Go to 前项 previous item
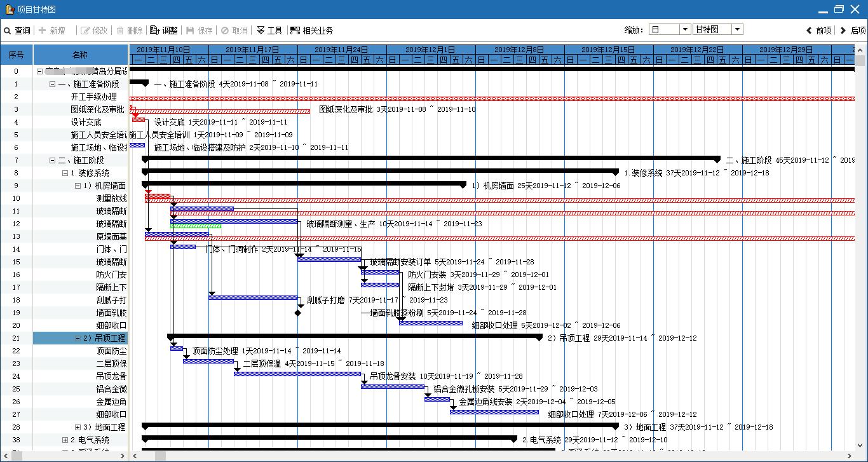The image size is (868, 462). point(818,31)
